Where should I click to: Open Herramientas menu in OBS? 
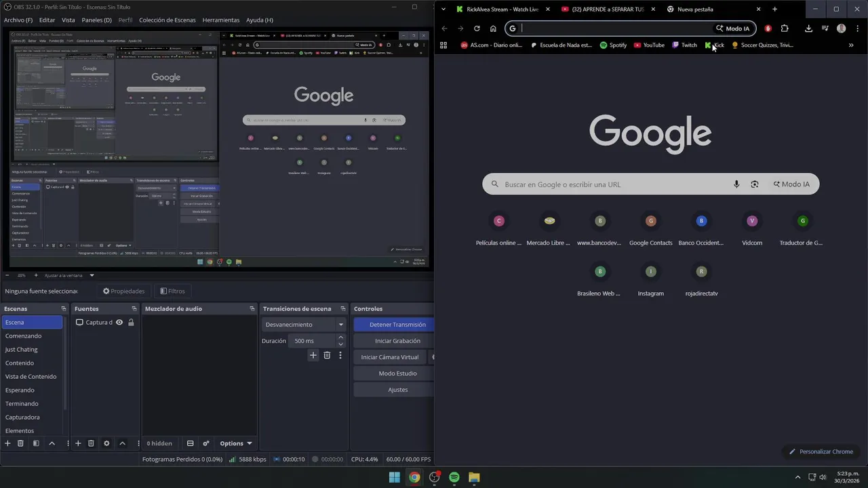coord(221,20)
